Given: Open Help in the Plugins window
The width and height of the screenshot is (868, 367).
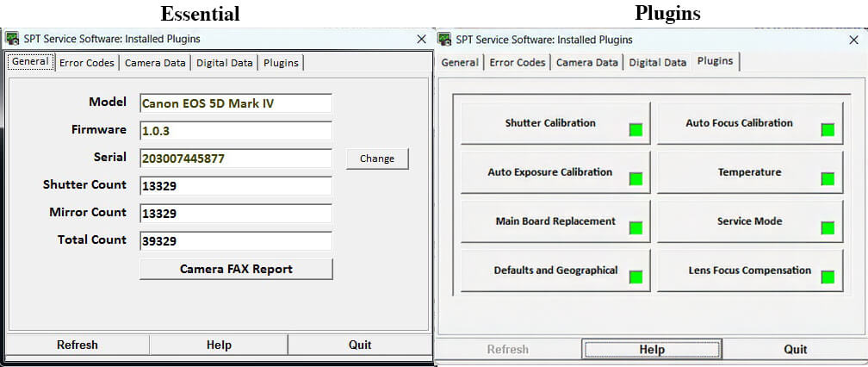Looking at the screenshot, I should pyautogui.click(x=652, y=349).
